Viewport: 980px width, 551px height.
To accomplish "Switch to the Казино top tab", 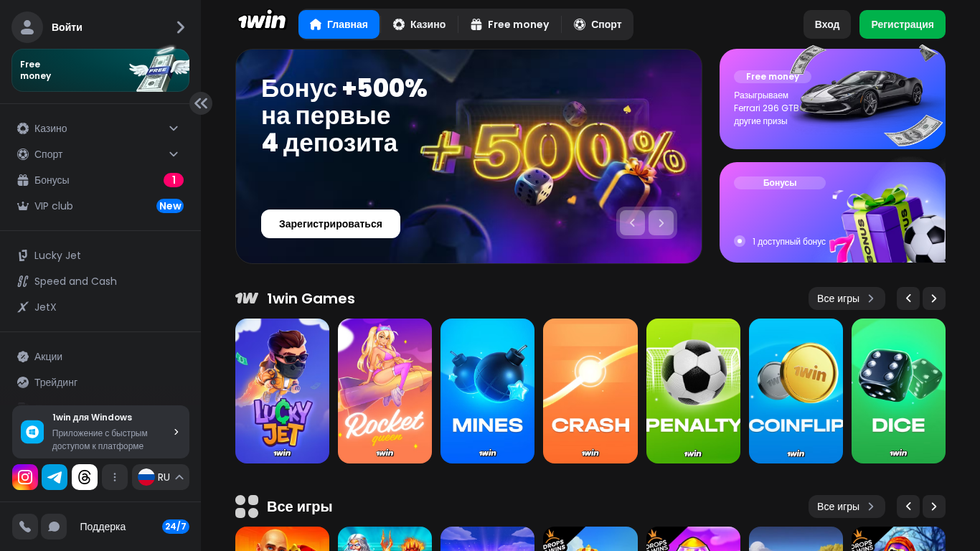I will click(420, 24).
